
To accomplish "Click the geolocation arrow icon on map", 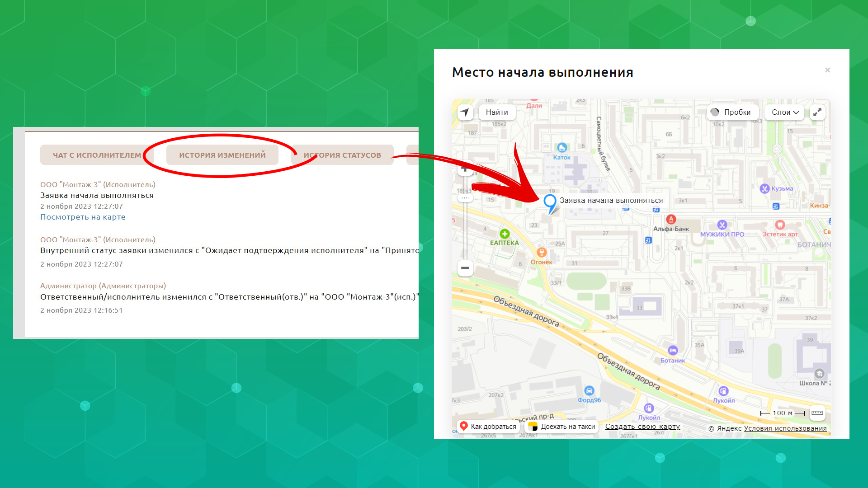I will click(x=465, y=112).
